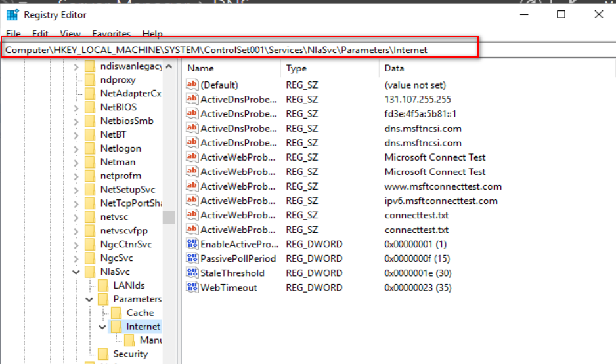The height and width of the screenshot is (364, 616).
Task: Close the Registry Editor window
Action: pos(598,14)
